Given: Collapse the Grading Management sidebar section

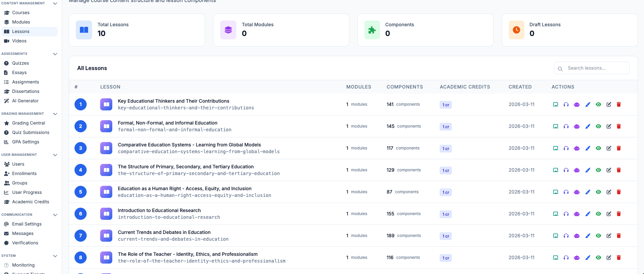Looking at the screenshot, I should tap(55, 114).
